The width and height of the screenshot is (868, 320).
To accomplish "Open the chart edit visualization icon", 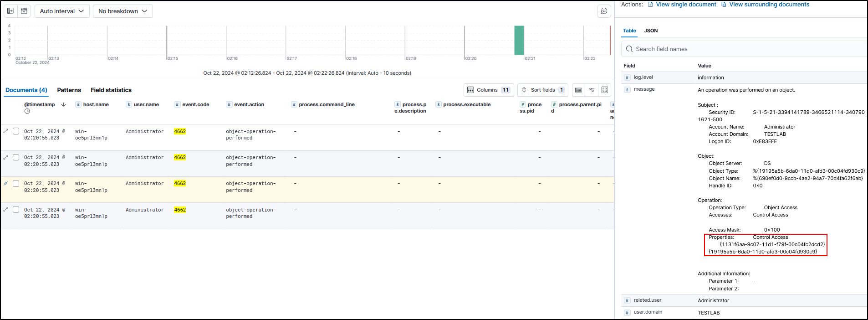I will tap(604, 11).
